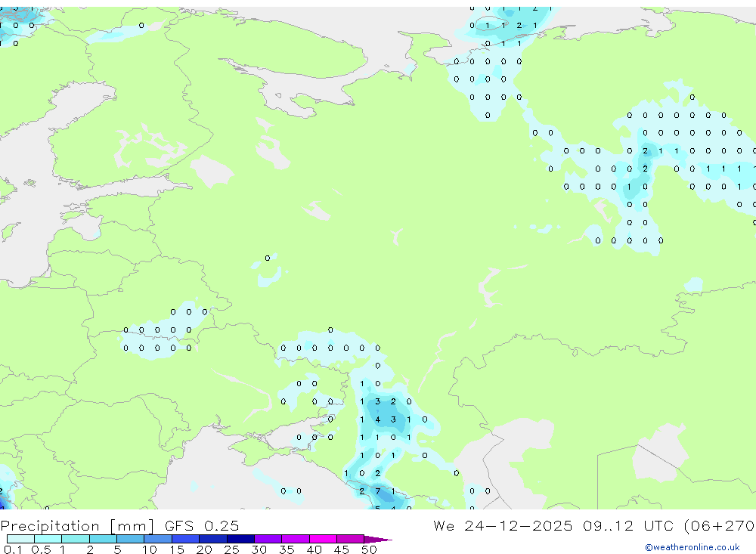Click the legend label '25'
This screenshot has width=756, height=554.
tap(232, 549)
